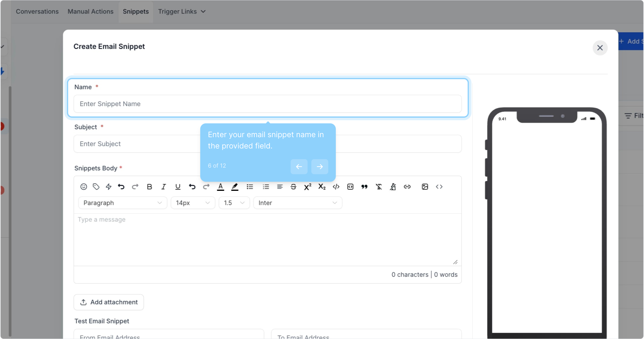Click the superscript X² icon
Screen dimensions: 644x339
(x=308, y=187)
